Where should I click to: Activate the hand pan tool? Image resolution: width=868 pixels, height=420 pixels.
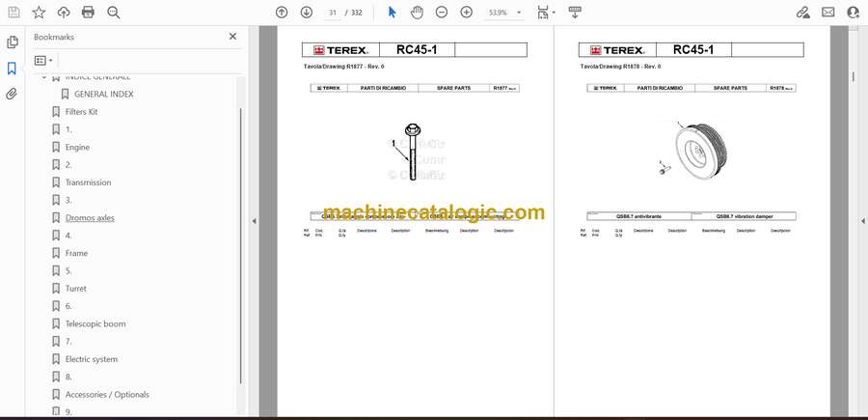(x=417, y=13)
